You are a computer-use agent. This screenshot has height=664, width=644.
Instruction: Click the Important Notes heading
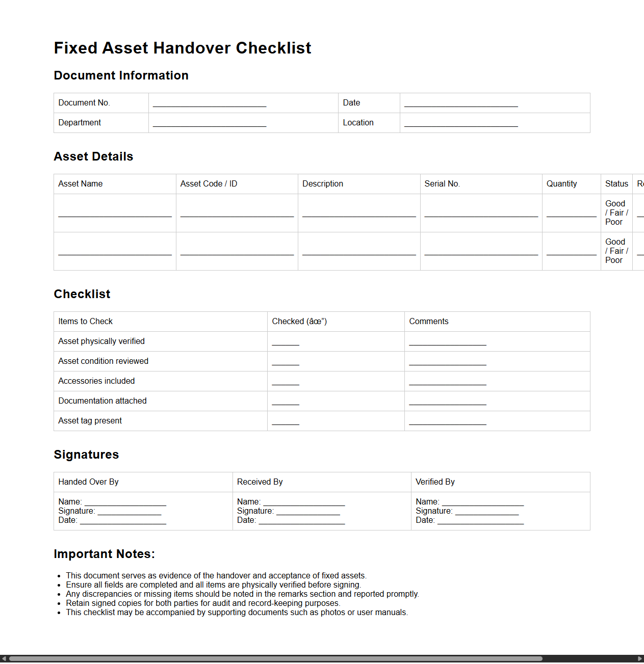(104, 554)
